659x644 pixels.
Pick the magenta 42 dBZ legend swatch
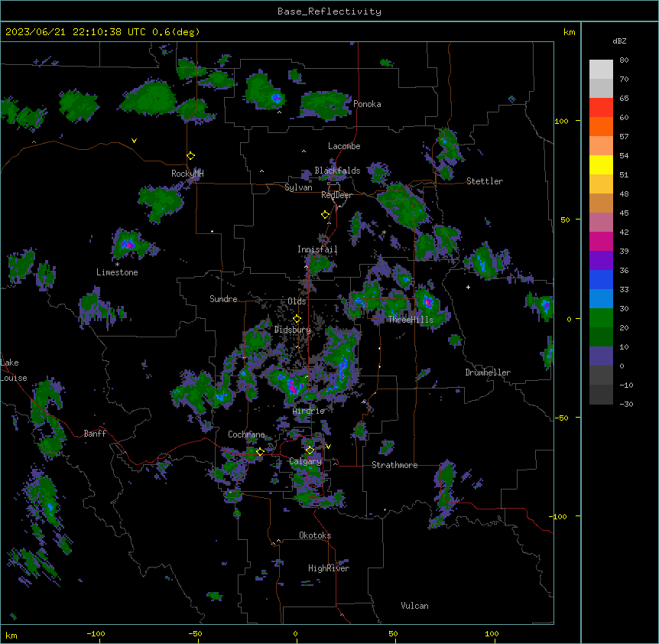601,241
